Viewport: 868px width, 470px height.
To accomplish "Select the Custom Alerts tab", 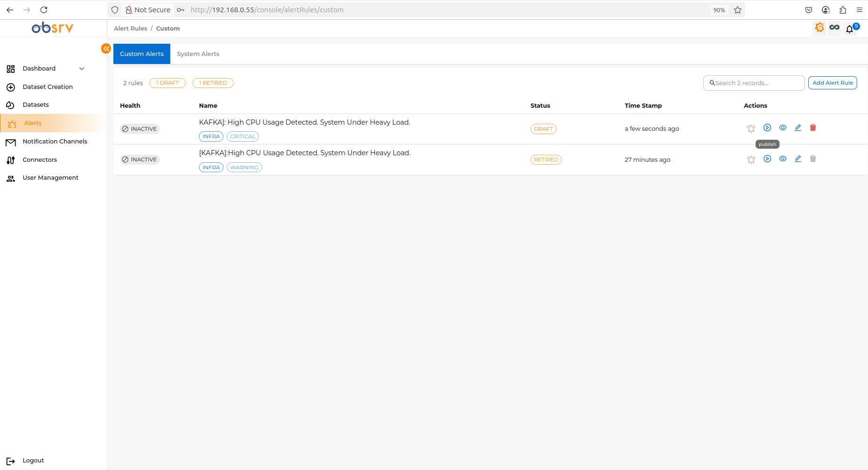I will [x=142, y=54].
